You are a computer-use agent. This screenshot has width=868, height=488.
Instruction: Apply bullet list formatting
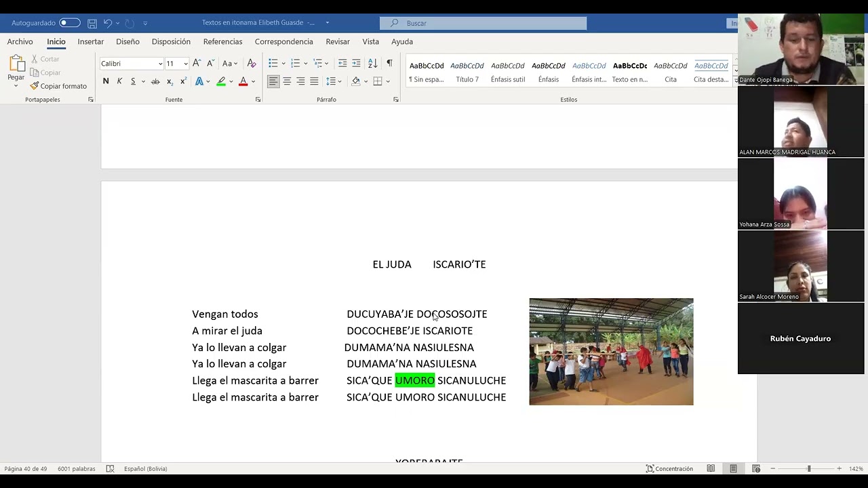coord(273,63)
